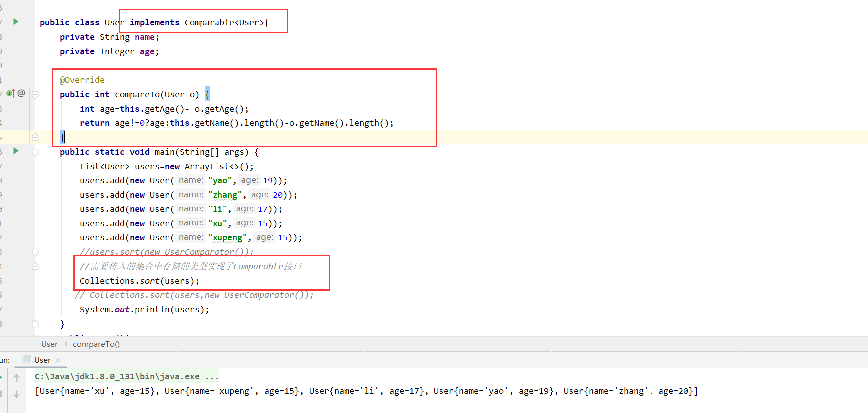This screenshot has width=868, height=413.
Task: Fold the main method at its declaration
Action: 35,152
